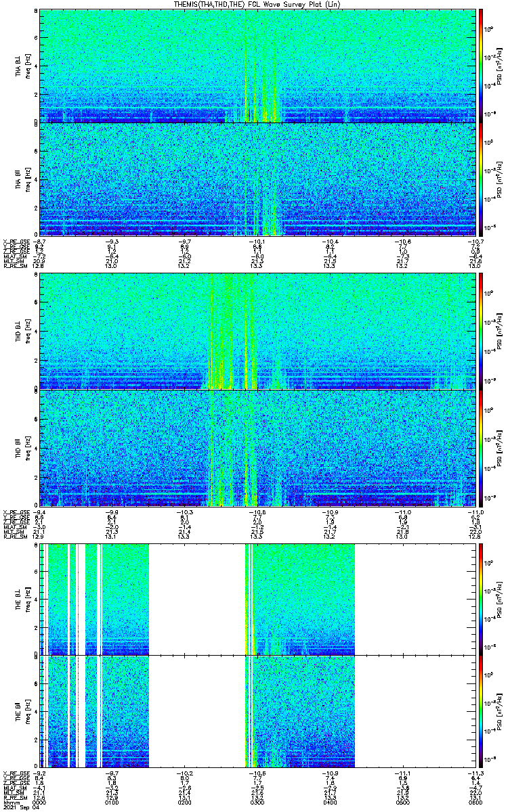The width and height of the screenshot is (508, 812).
Task: Click the PSD [nT²/Hz] label beside THA BL
Action: [x=500, y=66]
